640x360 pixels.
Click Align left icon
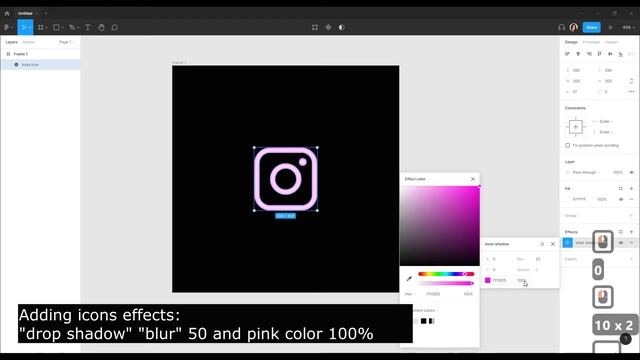click(x=567, y=54)
